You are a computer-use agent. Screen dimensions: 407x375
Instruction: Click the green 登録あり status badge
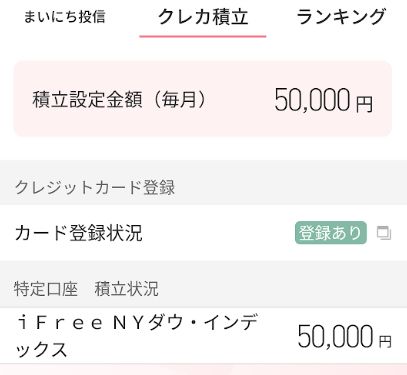click(x=331, y=233)
